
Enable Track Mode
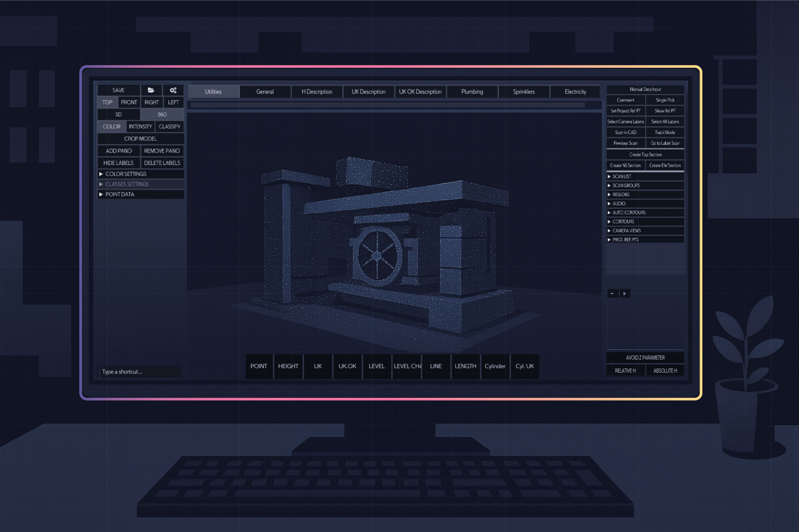coord(665,132)
